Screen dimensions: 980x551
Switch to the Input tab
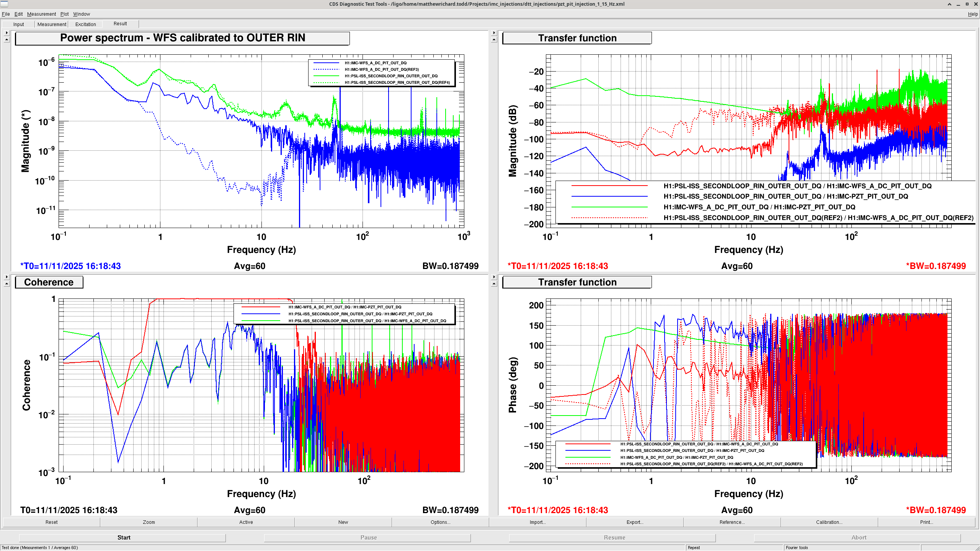tap(18, 24)
